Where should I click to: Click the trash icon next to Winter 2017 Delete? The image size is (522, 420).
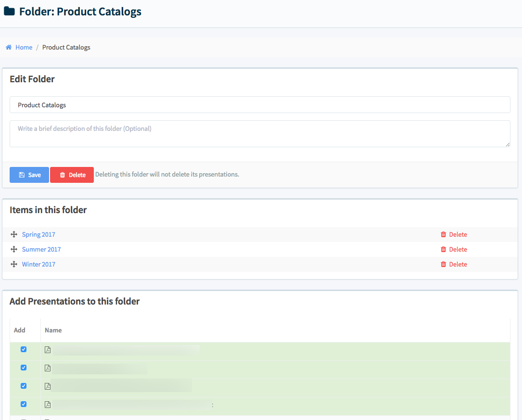443,264
